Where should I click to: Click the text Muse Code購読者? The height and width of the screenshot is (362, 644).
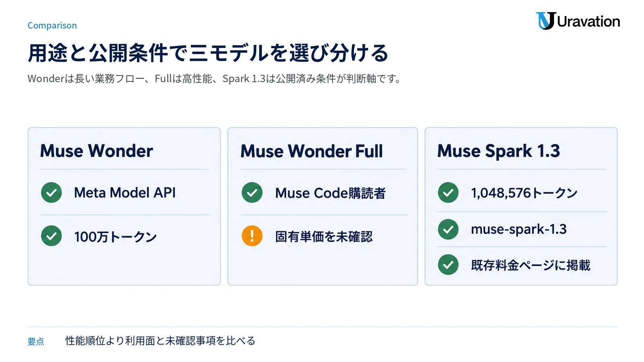click(330, 193)
